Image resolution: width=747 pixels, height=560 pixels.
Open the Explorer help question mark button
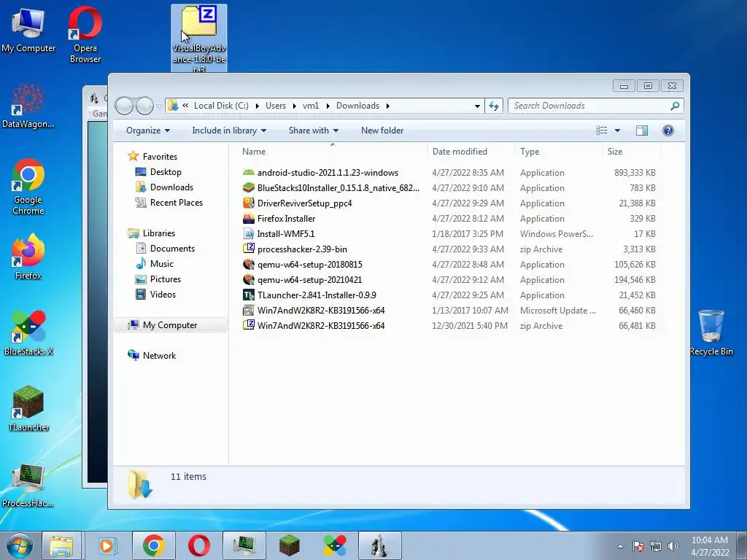668,131
